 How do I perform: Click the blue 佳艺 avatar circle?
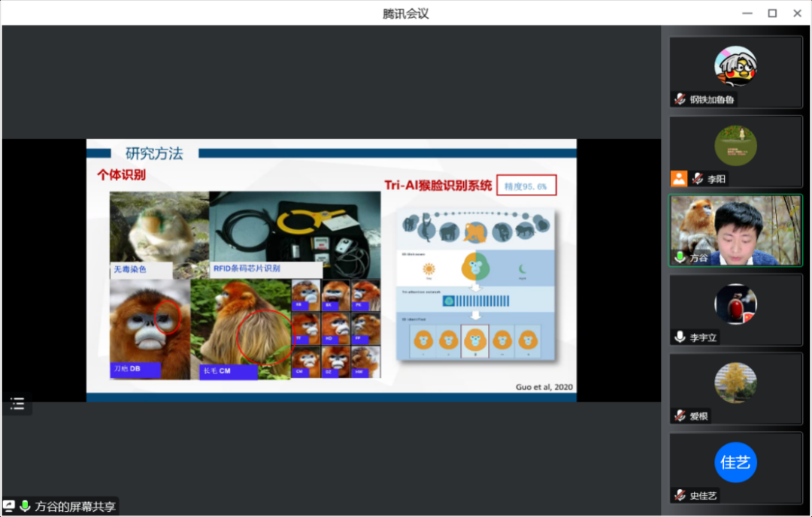(735, 462)
